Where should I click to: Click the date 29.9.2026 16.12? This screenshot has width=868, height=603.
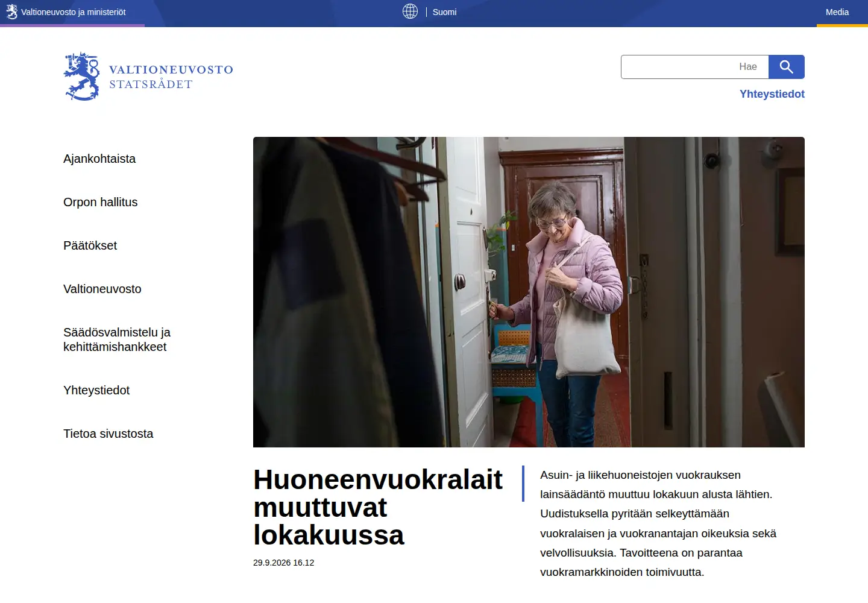pyautogui.click(x=283, y=563)
